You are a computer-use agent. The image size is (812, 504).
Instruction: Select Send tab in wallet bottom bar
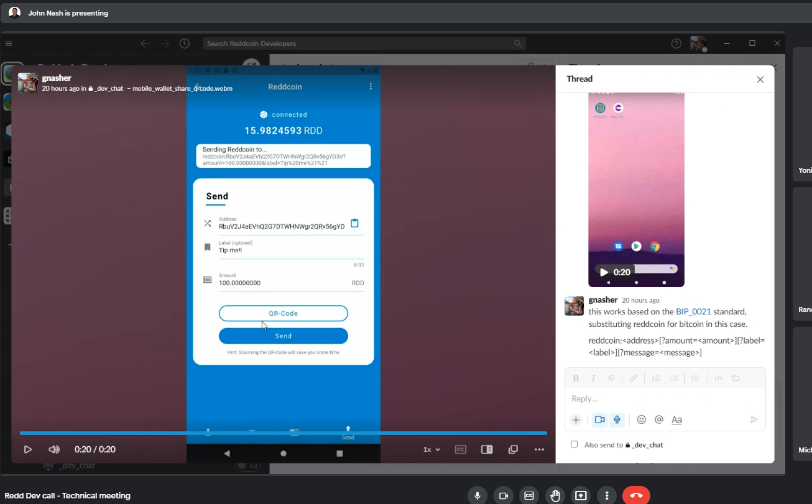point(348,433)
